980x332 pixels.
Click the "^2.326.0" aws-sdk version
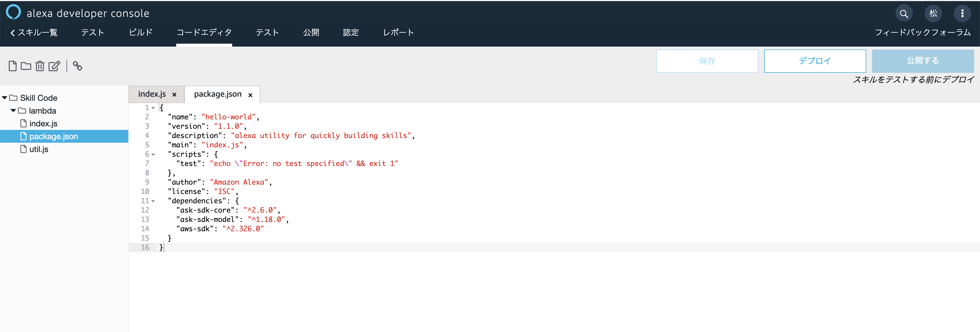244,229
